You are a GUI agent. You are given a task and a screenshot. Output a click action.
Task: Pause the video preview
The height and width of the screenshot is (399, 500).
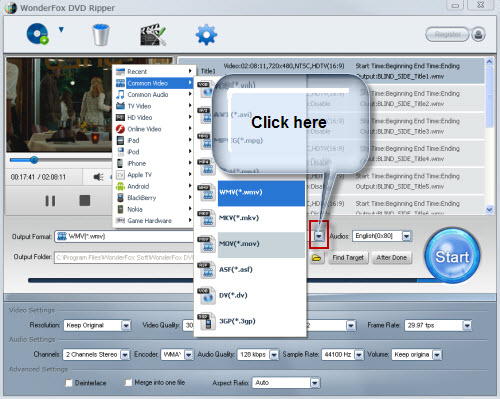pos(50,201)
